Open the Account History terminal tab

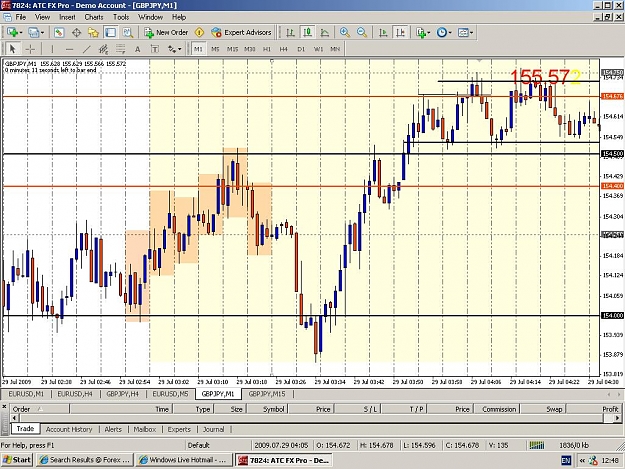coord(69,429)
